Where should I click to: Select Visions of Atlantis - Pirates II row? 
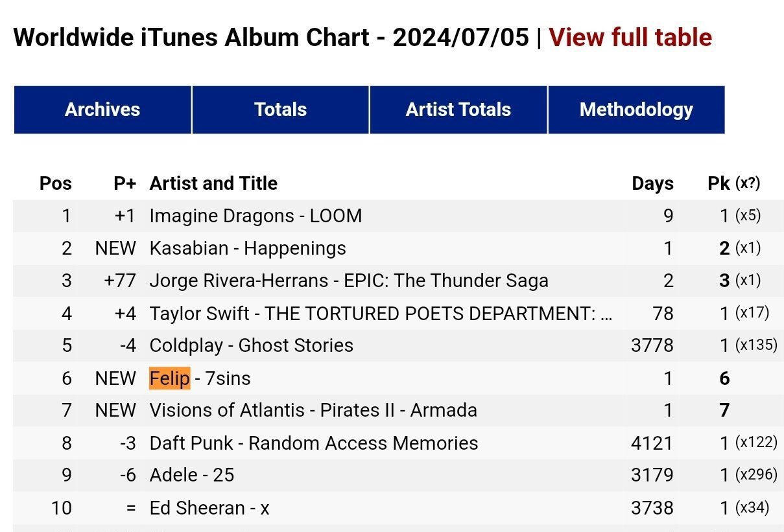[313, 410]
